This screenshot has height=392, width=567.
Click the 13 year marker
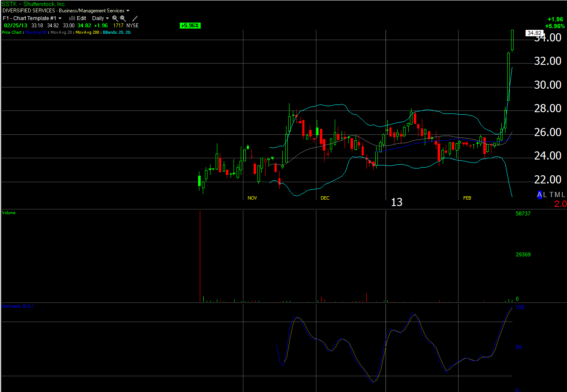(x=397, y=202)
